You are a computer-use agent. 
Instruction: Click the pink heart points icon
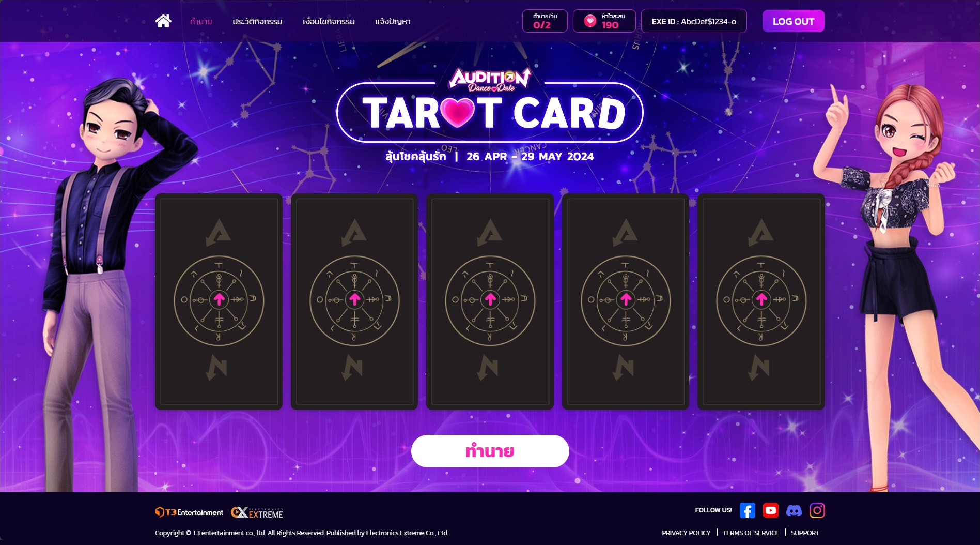(x=590, y=21)
